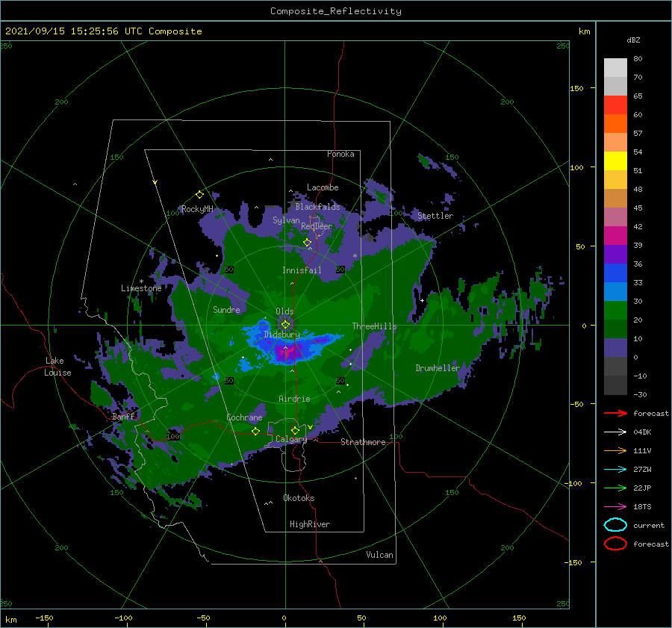Click the yellow diamond marker at Olds

285,325
